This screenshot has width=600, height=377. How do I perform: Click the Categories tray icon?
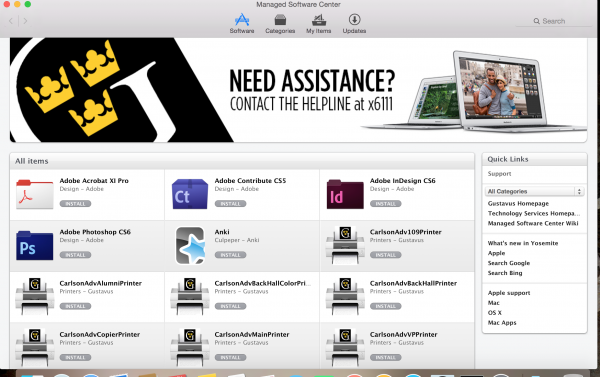pos(280,20)
